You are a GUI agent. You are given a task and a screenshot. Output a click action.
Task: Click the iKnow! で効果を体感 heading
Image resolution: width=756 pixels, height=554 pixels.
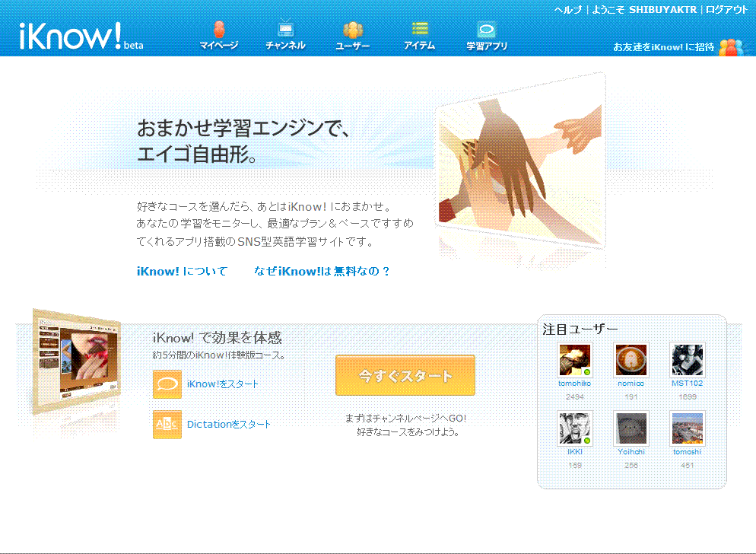click(x=218, y=338)
